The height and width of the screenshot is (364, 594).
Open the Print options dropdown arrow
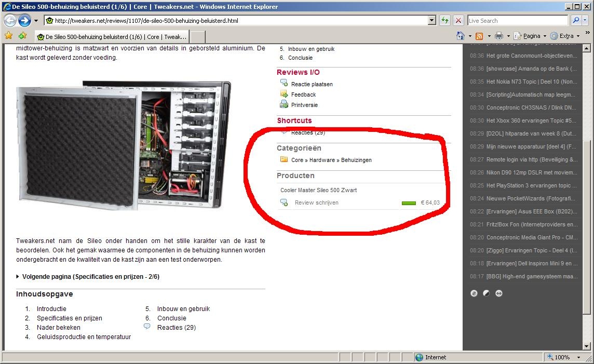[x=508, y=36]
